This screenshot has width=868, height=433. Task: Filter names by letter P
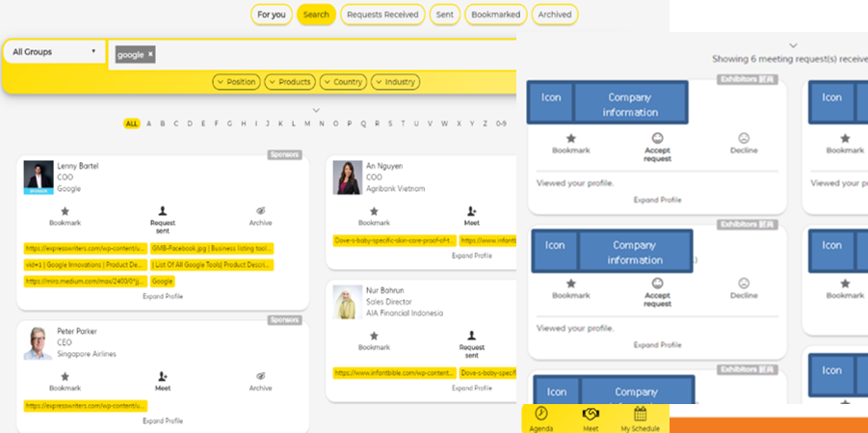[x=350, y=123]
